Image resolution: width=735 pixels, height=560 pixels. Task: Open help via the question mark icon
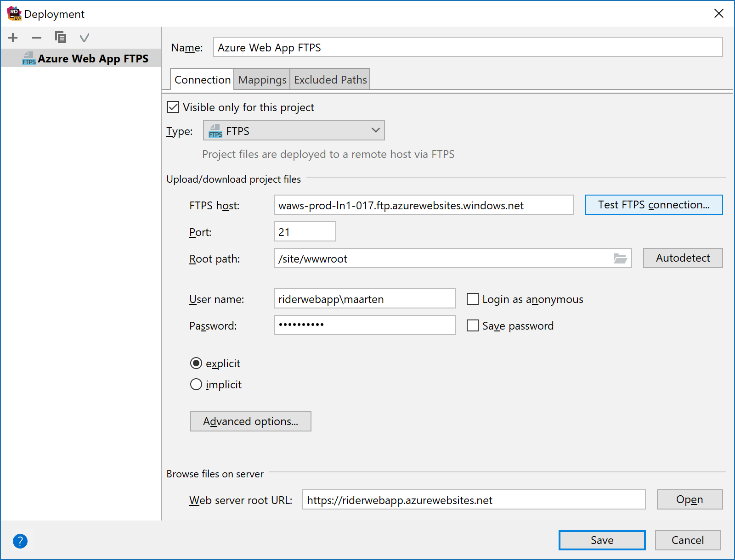click(x=20, y=541)
